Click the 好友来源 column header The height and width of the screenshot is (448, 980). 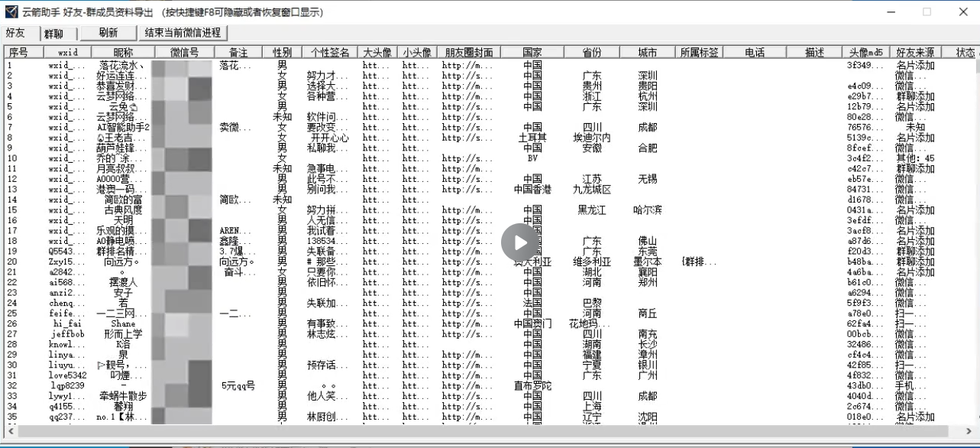click(915, 52)
